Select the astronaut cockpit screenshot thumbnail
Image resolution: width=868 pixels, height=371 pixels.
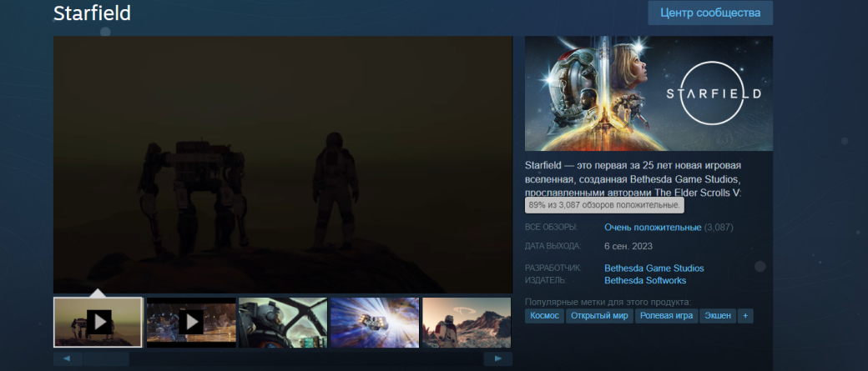click(283, 323)
